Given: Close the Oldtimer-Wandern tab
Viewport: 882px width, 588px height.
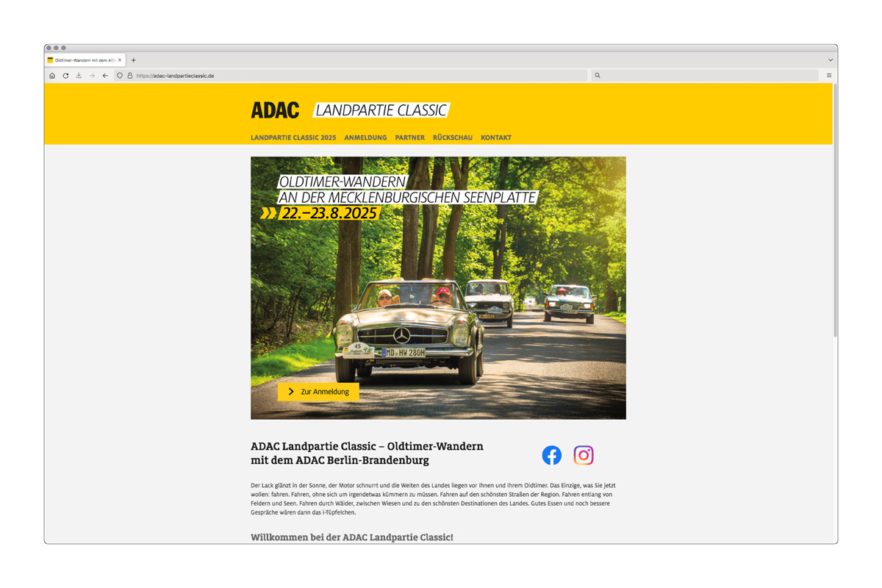Looking at the screenshot, I should point(120,60).
